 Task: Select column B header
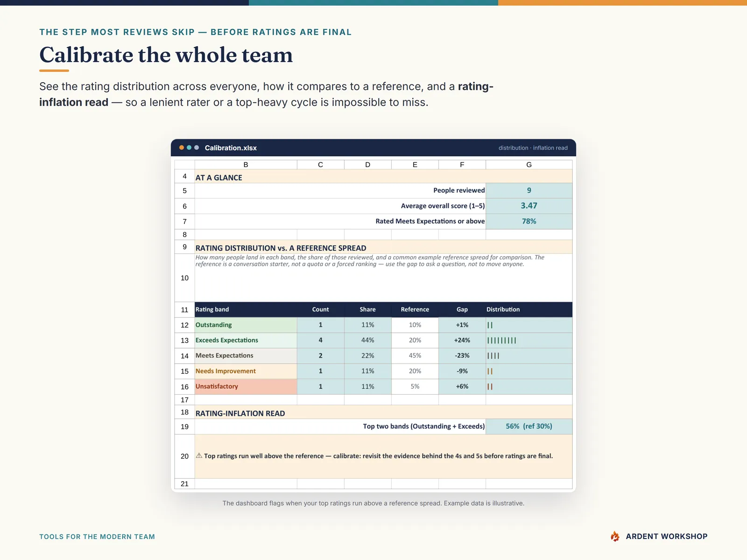[x=246, y=165]
